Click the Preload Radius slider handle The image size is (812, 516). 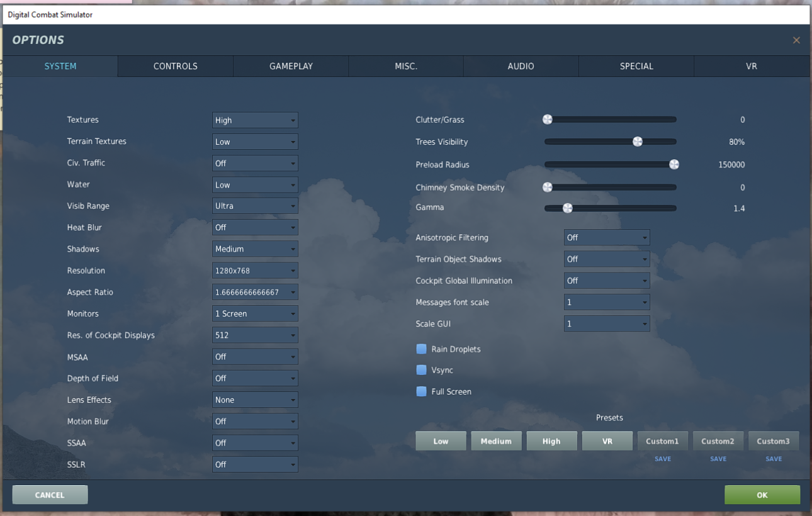click(x=674, y=164)
